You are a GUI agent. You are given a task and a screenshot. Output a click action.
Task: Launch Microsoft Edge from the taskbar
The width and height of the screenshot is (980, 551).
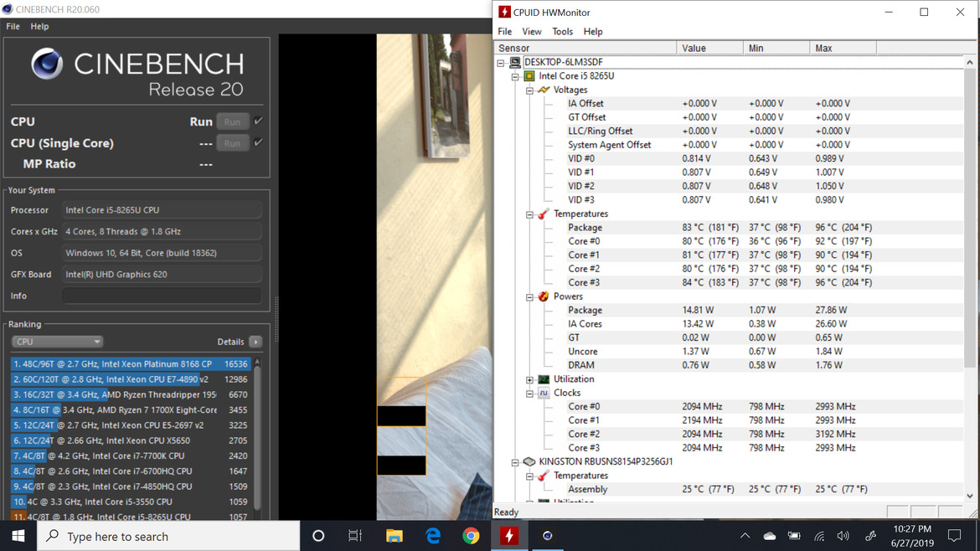tap(432, 536)
